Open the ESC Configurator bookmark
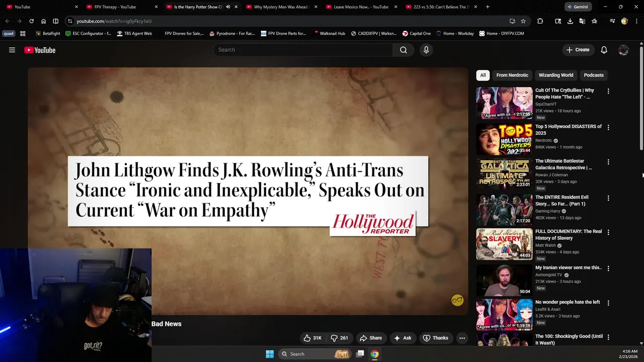The width and height of the screenshot is (644, 362). click(x=89, y=33)
